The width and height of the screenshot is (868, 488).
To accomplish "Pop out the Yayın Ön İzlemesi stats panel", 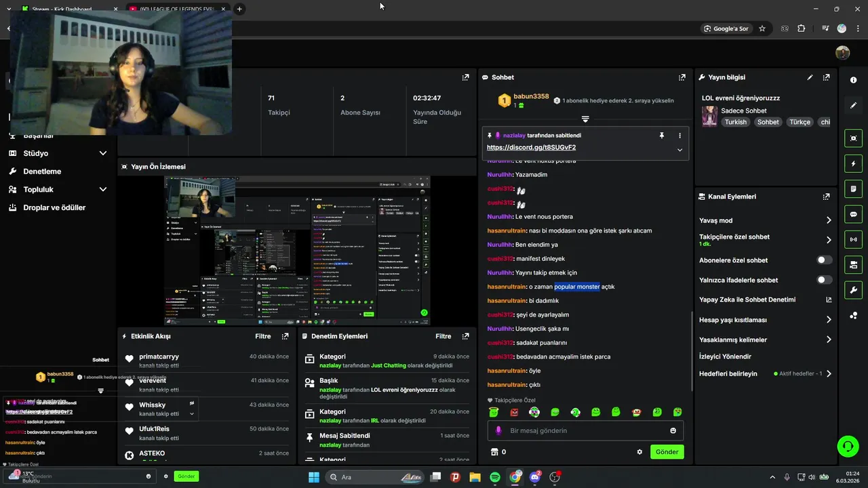I will (465, 77).
